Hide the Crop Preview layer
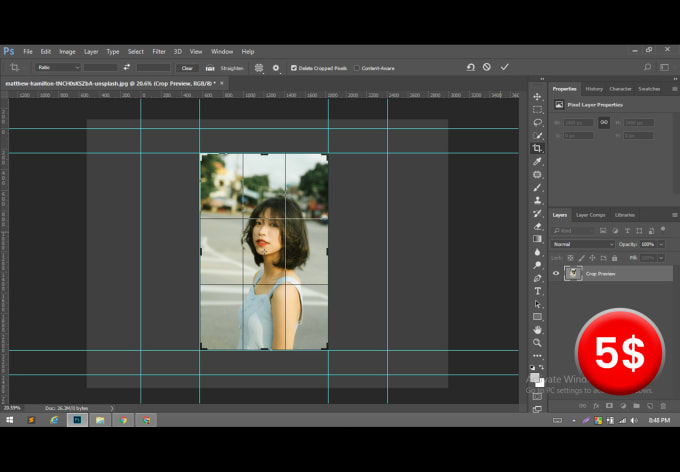 [x=556, y=273]
